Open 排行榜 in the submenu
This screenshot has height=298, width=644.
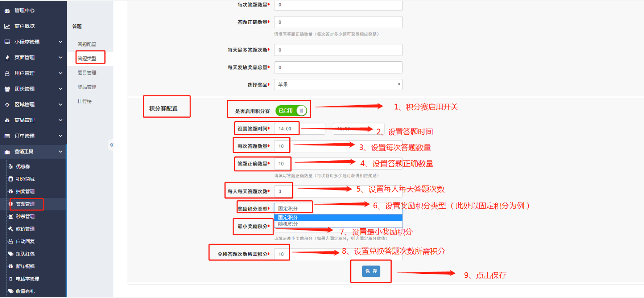pyautogui.click(x=84, y=101)
